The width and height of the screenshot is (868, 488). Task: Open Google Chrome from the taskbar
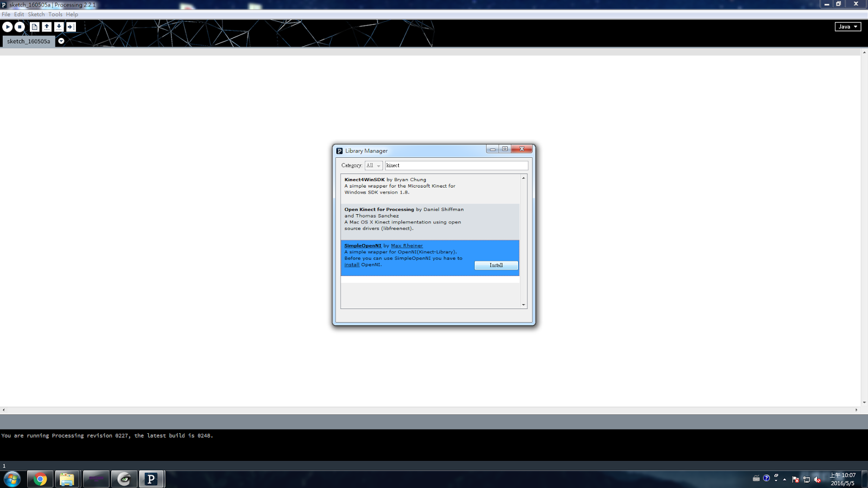coord(40,479)
